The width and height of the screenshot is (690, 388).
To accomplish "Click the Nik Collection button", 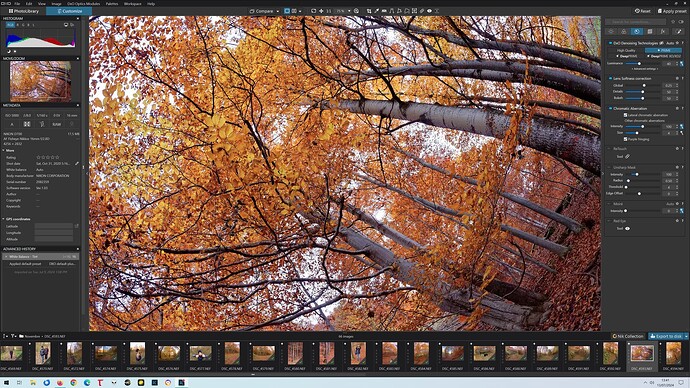I will (x=628, y=336).
